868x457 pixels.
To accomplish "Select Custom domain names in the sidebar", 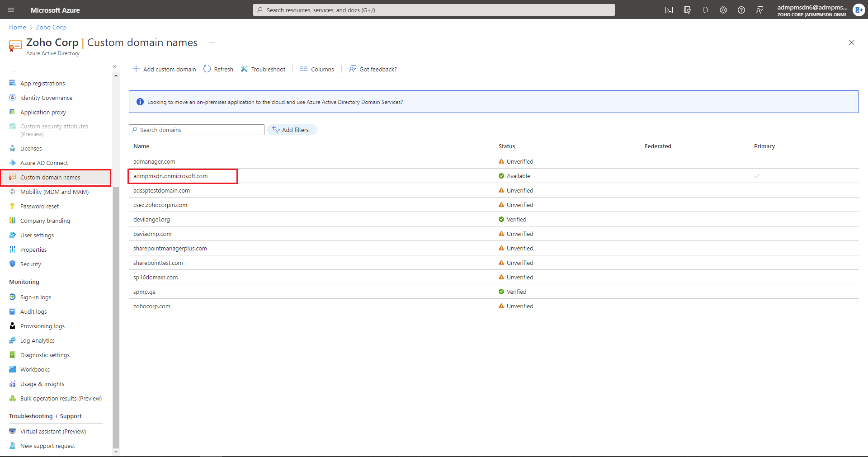I will point(50,177).
